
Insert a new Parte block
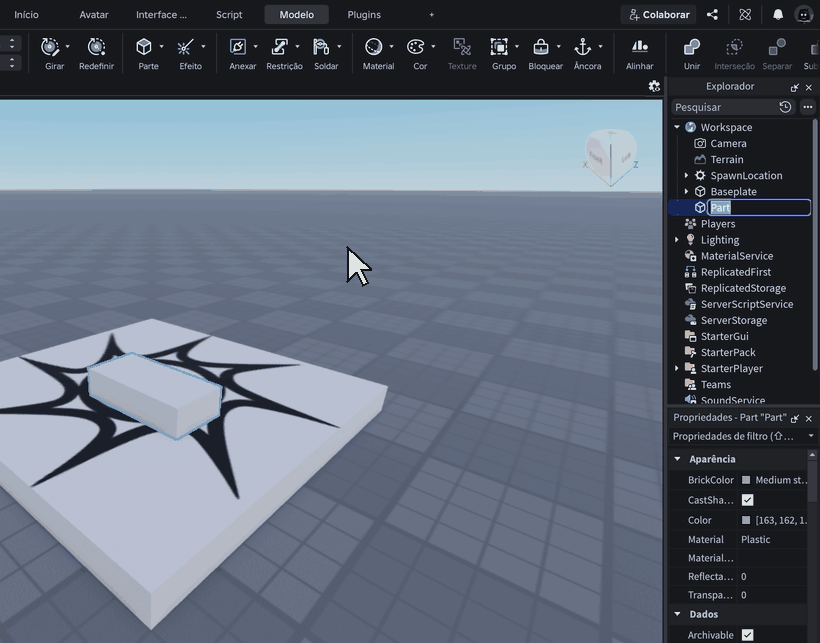point(144,53)
